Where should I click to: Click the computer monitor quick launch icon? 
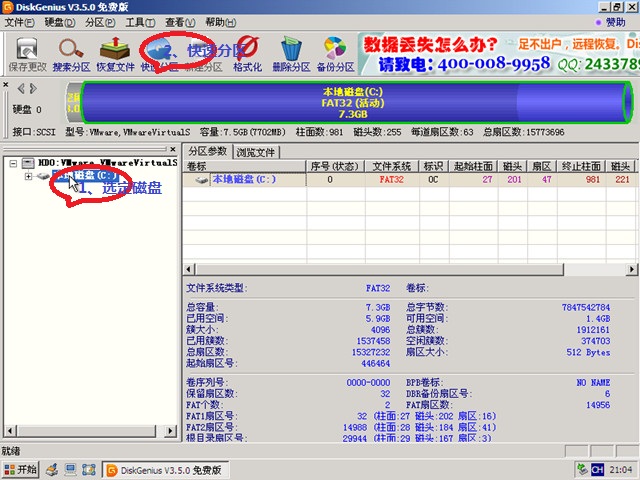71,470
